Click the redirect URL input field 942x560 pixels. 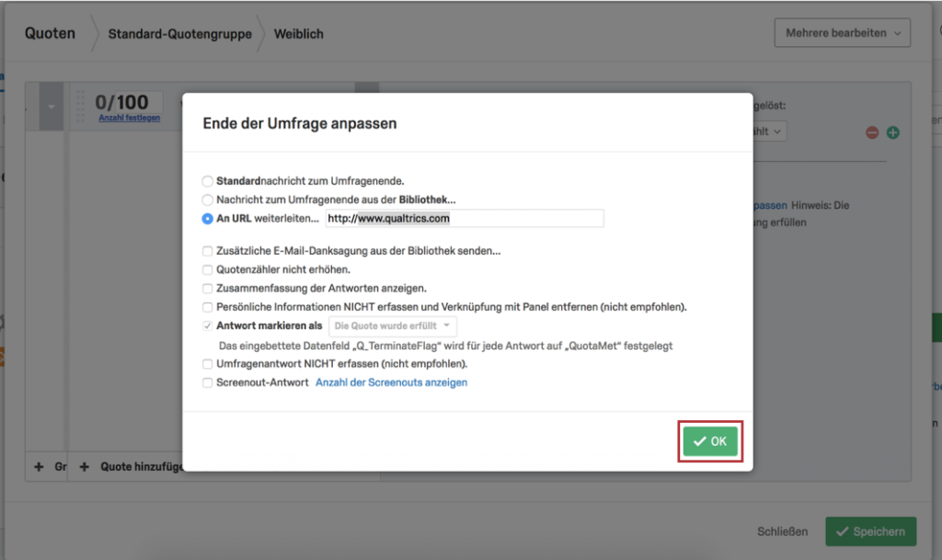coord(465,219)
